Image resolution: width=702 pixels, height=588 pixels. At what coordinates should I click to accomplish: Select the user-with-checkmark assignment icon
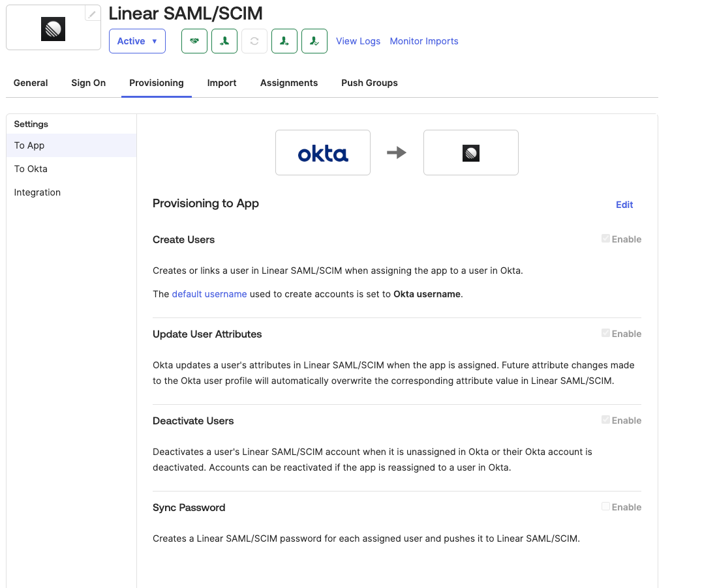(x=314, y=40)
